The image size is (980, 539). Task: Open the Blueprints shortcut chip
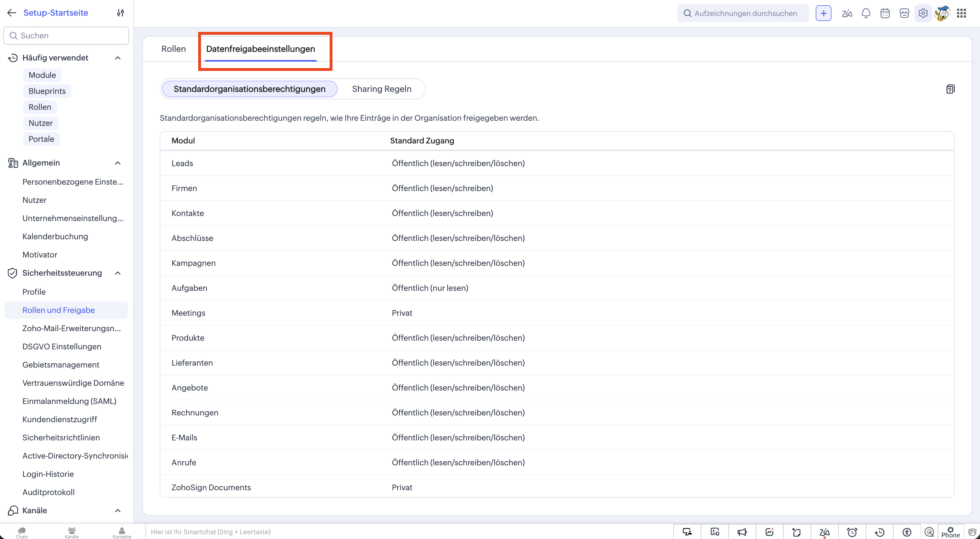click(x=47, y=91)
